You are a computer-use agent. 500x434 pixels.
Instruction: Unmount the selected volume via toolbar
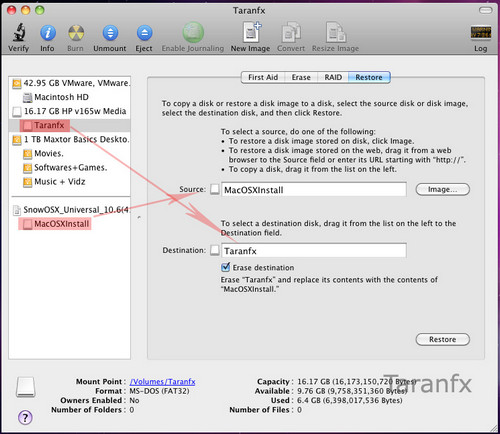click(x=110, y=33)
